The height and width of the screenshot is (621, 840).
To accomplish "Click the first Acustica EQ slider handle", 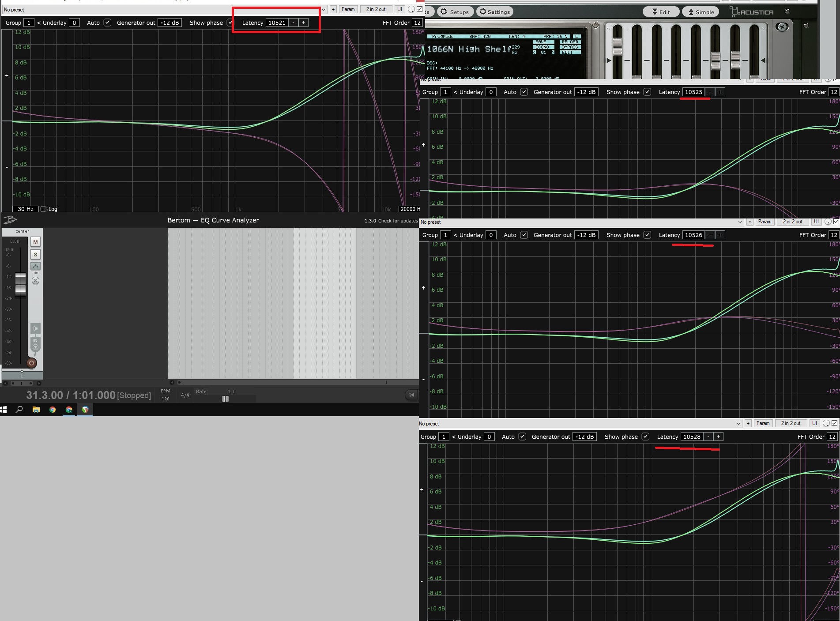I will [x=617, y=46].
